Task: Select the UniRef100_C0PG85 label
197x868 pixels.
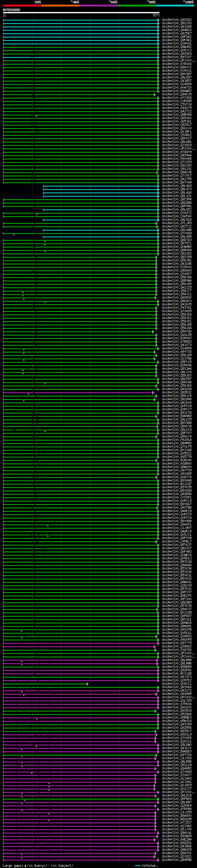Action: (177, 101)
